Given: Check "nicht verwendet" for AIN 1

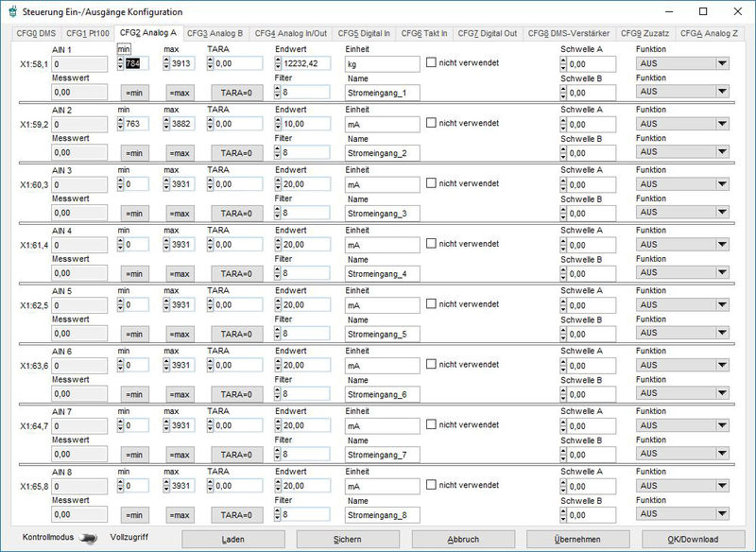Looking at the screenshot, I should click(x=431, y=62).
